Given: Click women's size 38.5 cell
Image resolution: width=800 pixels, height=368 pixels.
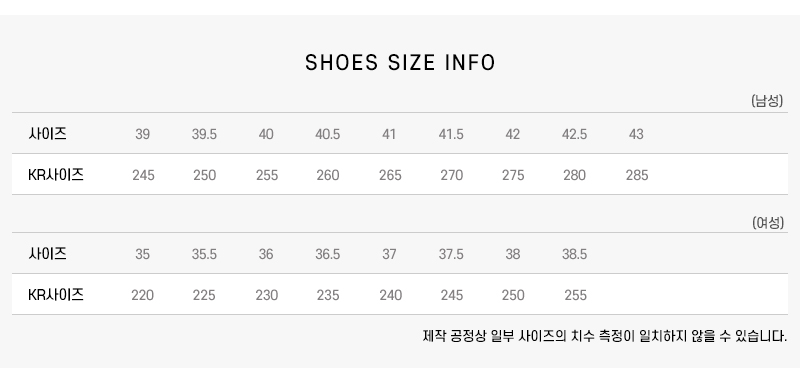Looking at the screenshot, I should tap(574, 254).
